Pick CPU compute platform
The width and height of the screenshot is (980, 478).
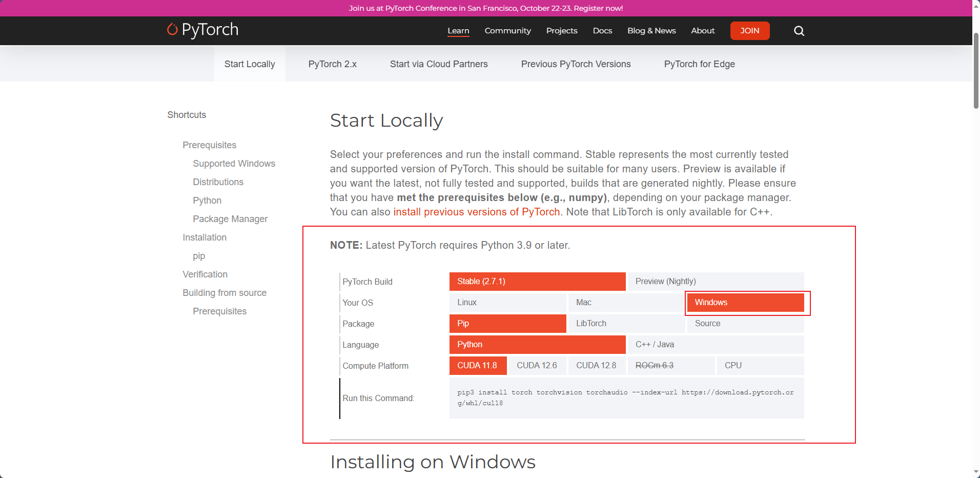pyautogui.click(x=761, y=366)
